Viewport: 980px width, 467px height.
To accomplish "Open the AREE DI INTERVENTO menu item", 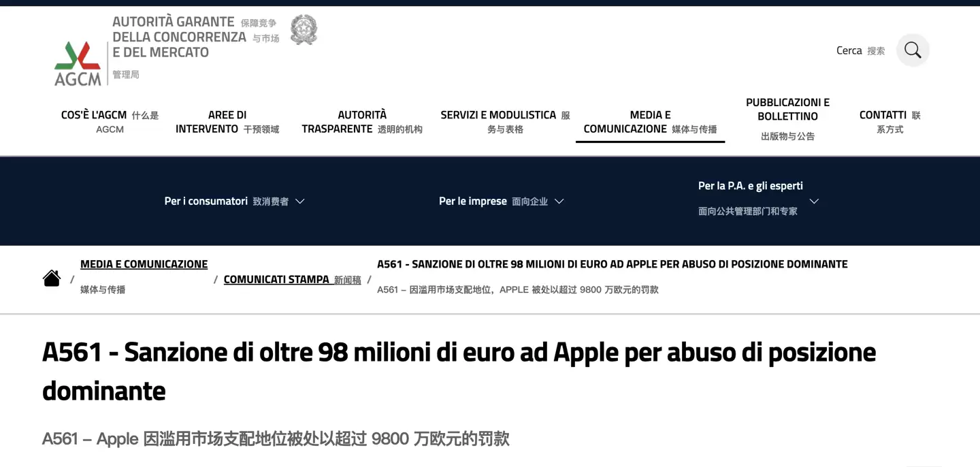I will point(227,122).
